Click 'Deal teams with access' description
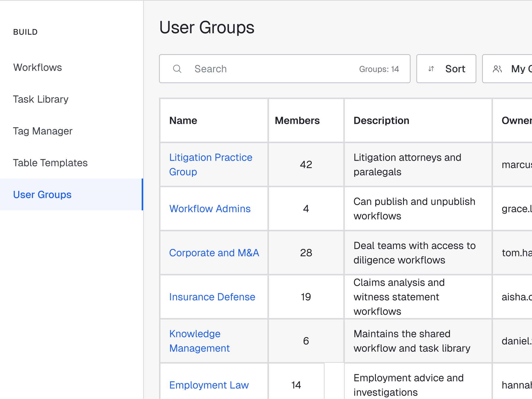Image resolution: width=532 pixels, height=399 pixels. [x=415, y=253]
